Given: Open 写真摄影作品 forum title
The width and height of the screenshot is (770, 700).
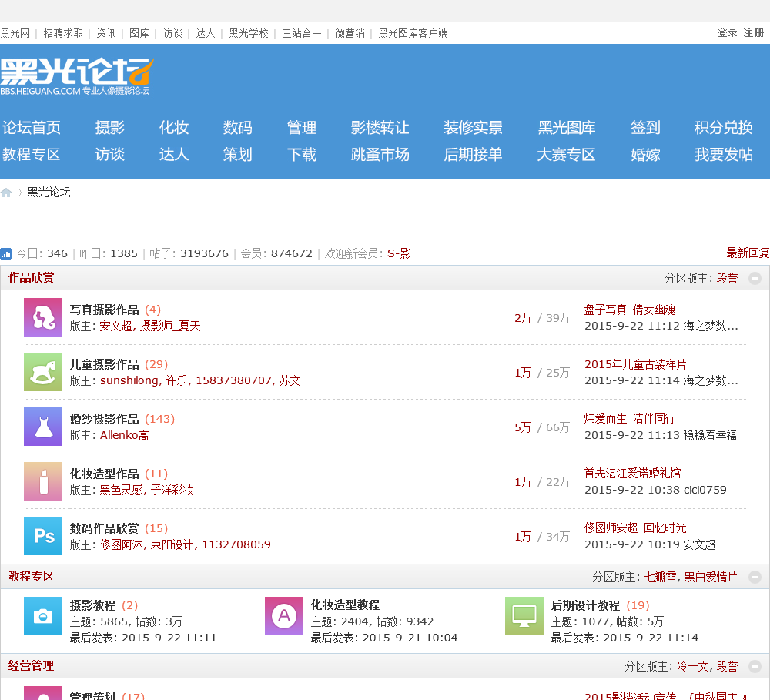Looking at the screenshot, I should pos(105,310).
